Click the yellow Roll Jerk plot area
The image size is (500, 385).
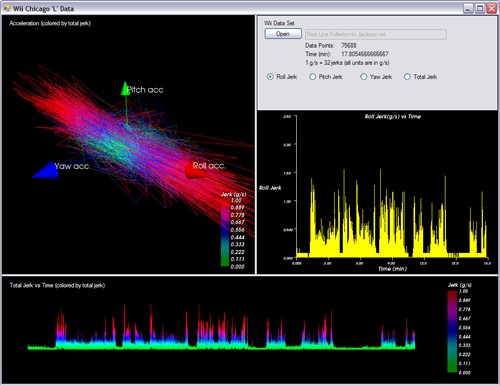392,213
